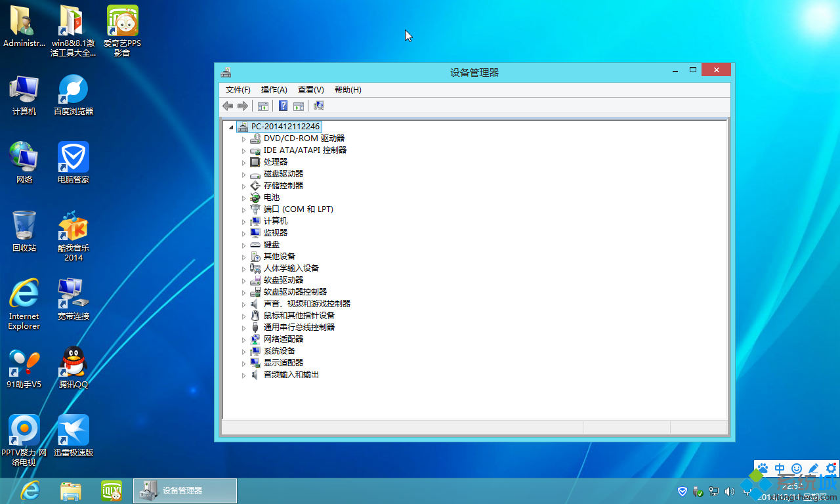The height and width of the screenshot is (504, 840).
Task: Launch 百度浏览器 from the desktop
Action: tap(73, 95)
